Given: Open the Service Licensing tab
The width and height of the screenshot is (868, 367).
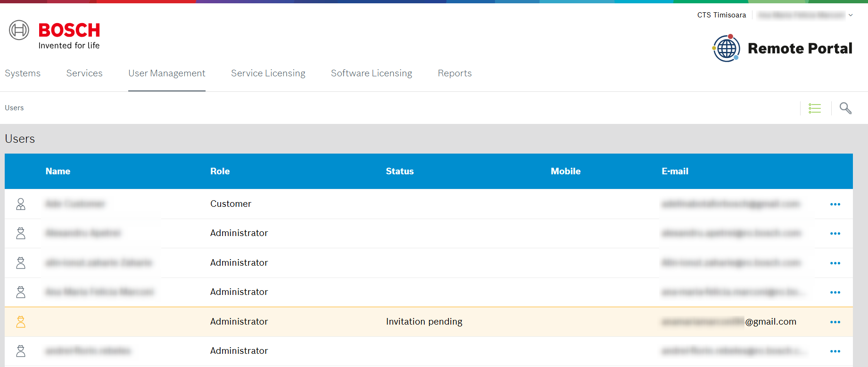Looking at the screenshot, I should pos(268,73).
